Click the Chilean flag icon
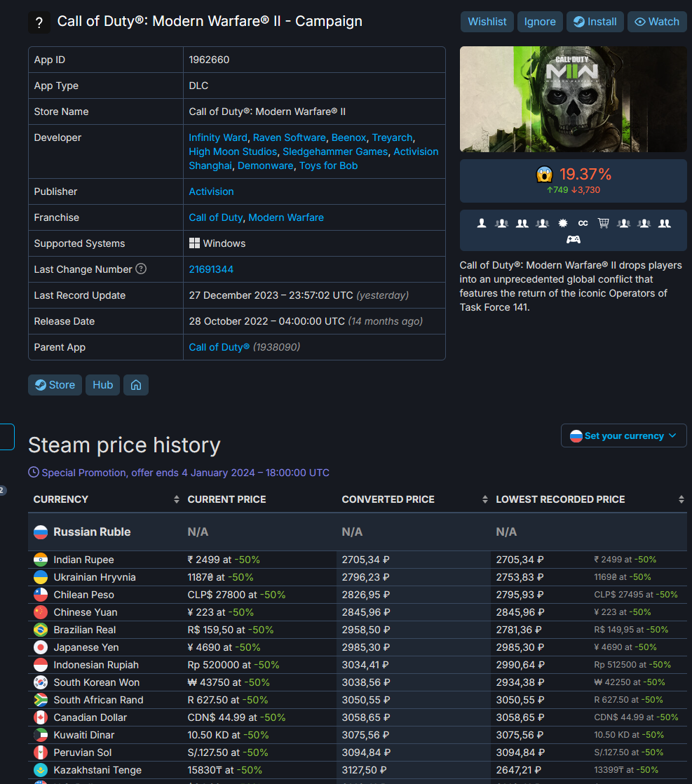 pyautogui.click(x=41, y=595)
